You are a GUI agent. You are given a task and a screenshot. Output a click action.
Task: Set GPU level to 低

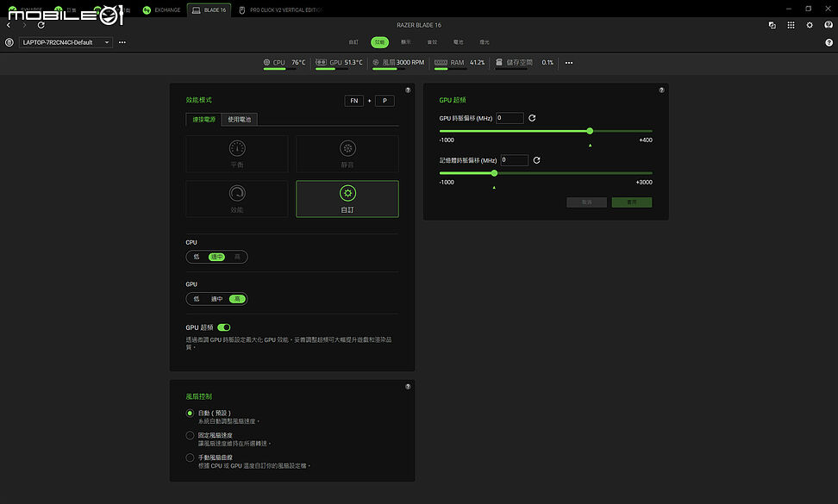197,299
